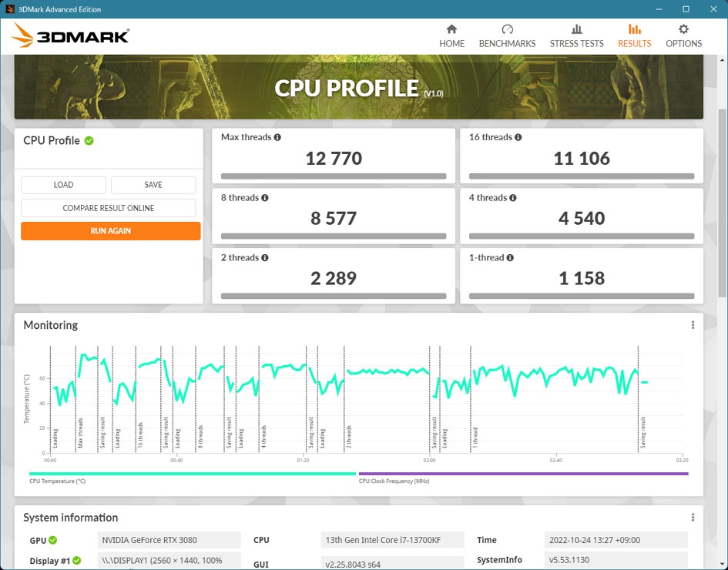Show info for 4 threads score
The height and width of the screenshot is (570, 728).
click(512, 198)
